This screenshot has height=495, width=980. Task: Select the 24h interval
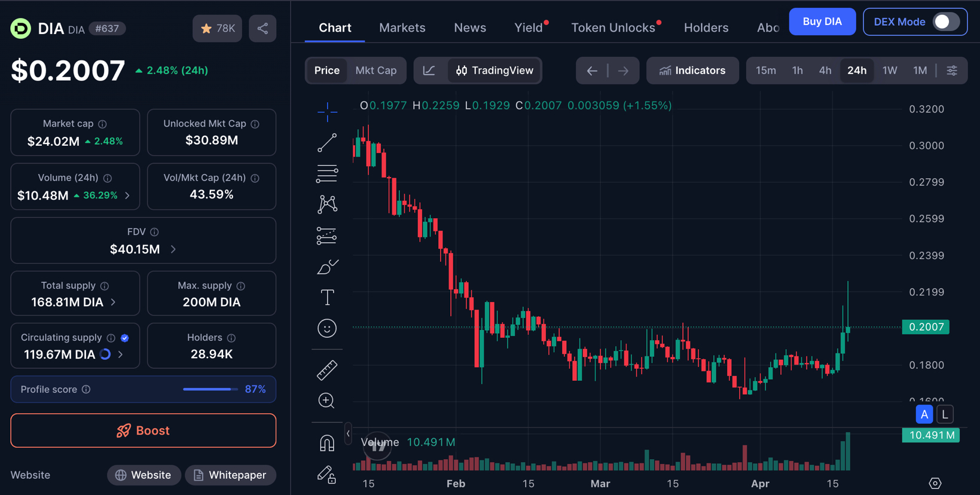pos(857,71)
